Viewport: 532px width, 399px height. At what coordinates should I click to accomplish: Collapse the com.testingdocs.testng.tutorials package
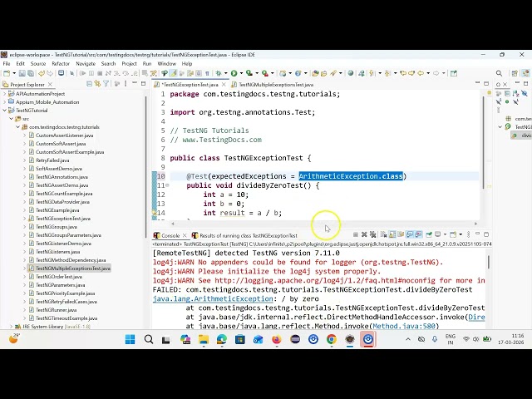coord(17,127)
